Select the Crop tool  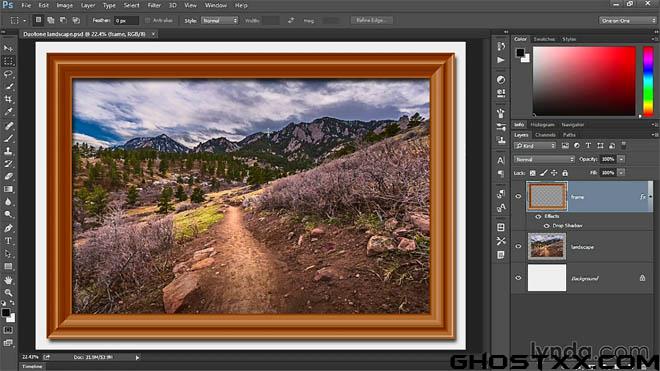pyautogui.click(x=8, y=99)
